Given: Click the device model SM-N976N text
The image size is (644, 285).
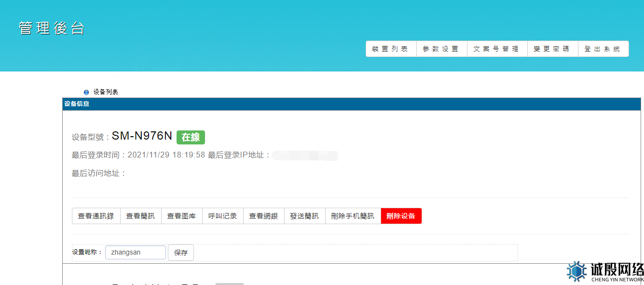Looking at the screenshot, I should tap(142, 136).
